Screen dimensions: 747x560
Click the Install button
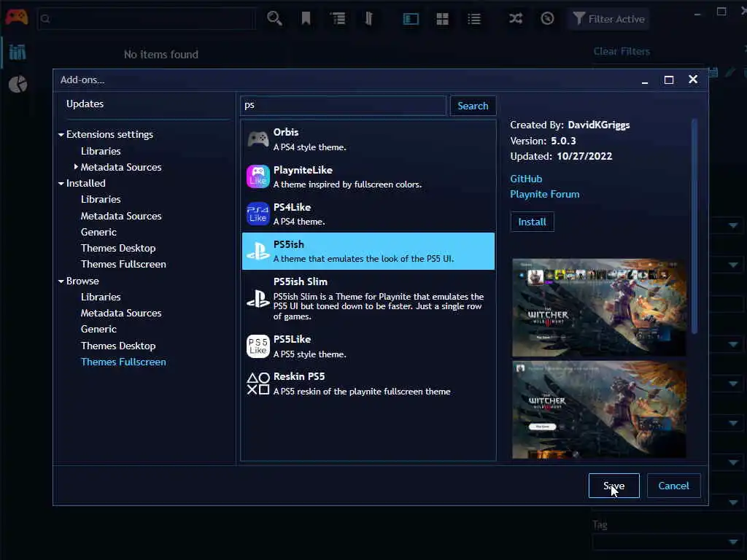(x=532, y=222)
